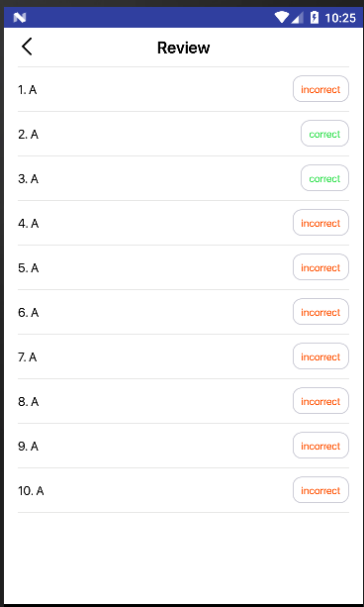Open the incorrect badge for question 9
Viewport: 364px width, 607px height.
coord(320,446)
